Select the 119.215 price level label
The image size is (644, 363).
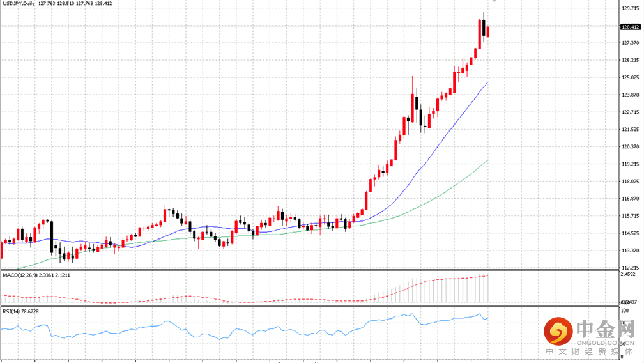(631, 164)
